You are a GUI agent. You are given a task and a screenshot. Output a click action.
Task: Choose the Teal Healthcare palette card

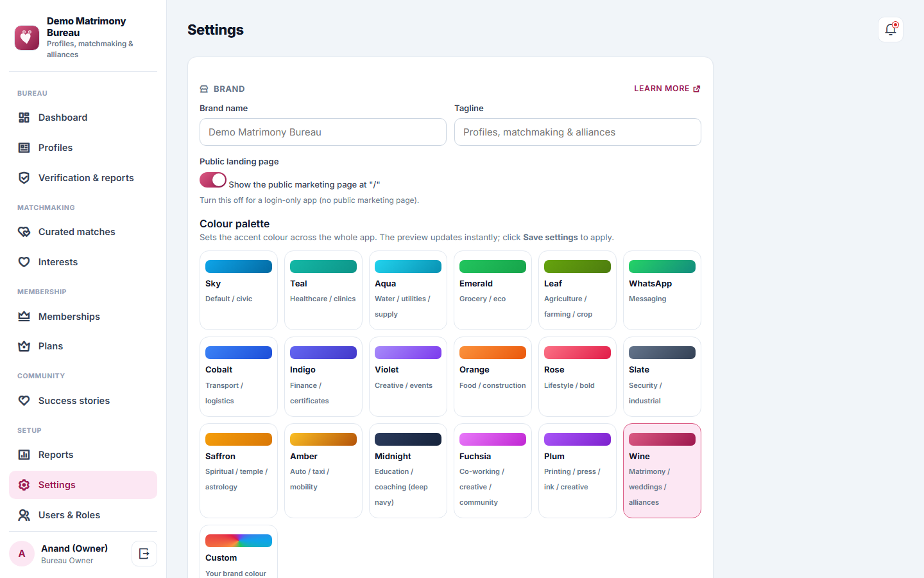tap(323, 290)
